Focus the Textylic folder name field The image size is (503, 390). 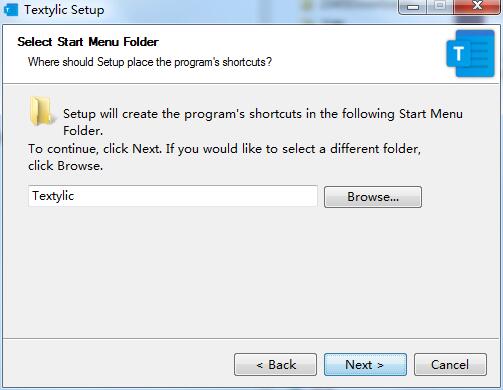173,196
